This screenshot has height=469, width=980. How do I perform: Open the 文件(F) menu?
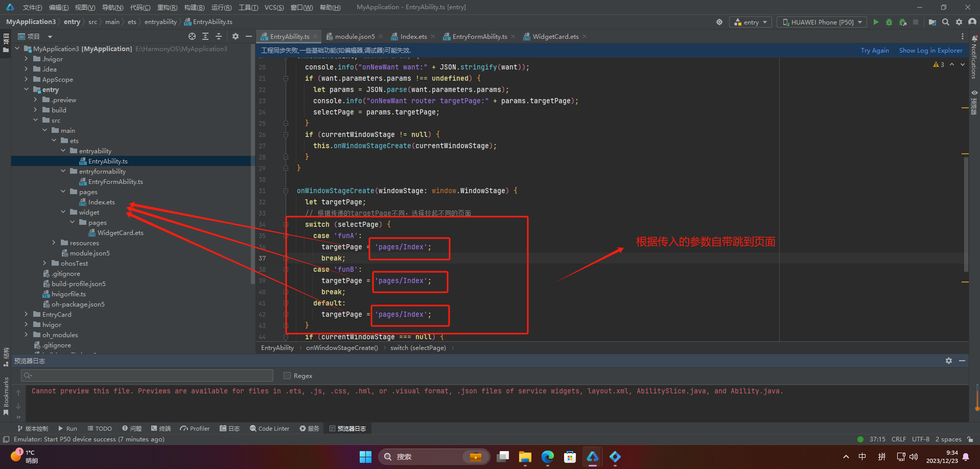pos(33,7)
